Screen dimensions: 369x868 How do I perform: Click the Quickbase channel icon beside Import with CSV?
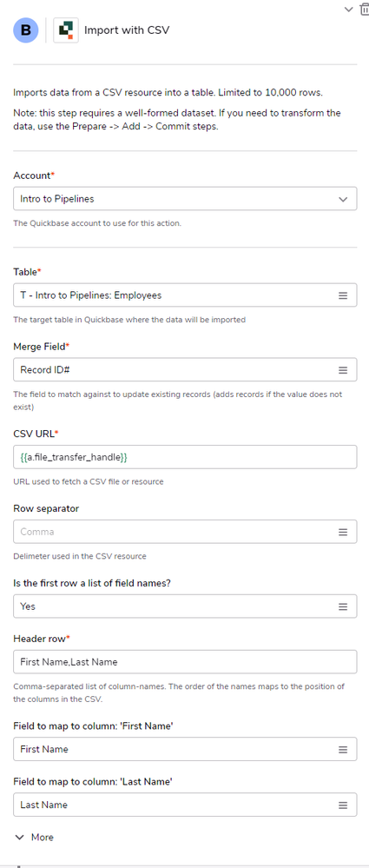click(x=66, y=30)
